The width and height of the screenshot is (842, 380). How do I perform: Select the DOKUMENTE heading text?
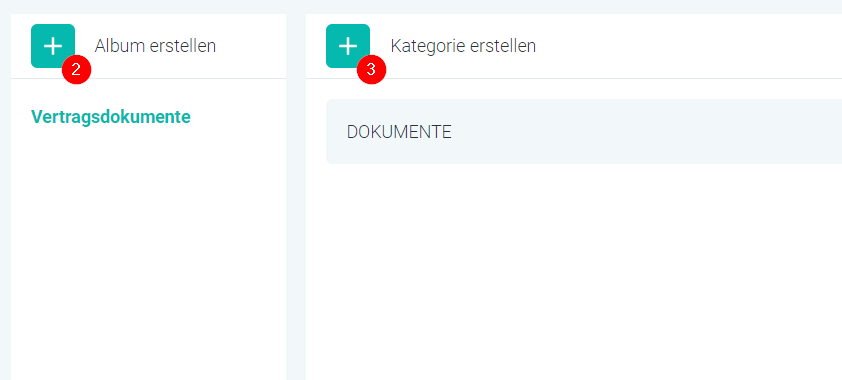399,132
